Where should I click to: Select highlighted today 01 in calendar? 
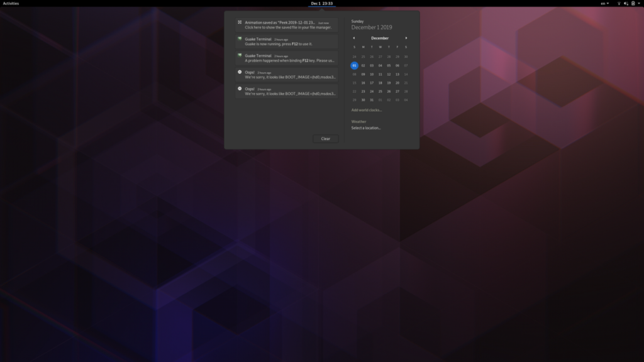(355, 65)
